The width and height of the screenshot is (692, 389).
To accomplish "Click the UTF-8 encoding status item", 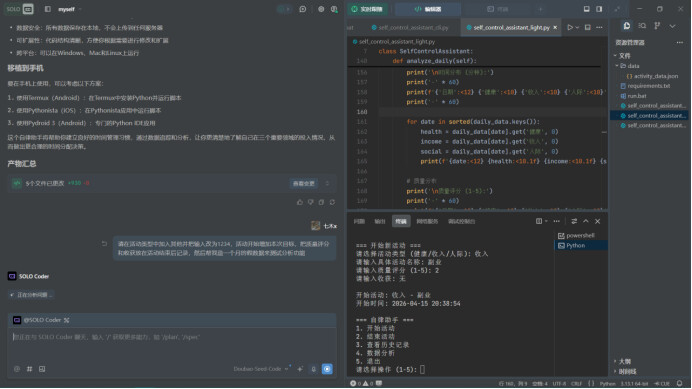I will (x=559, y=383).
